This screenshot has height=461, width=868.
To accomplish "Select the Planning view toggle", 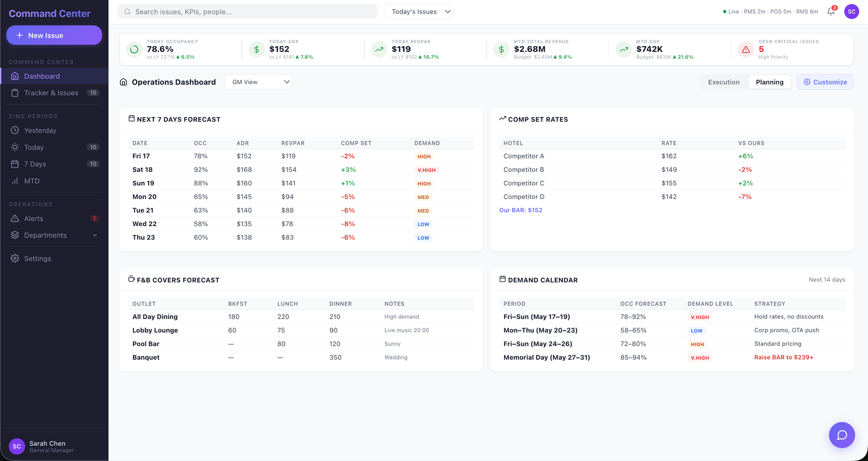I will [x=769, y=82].
